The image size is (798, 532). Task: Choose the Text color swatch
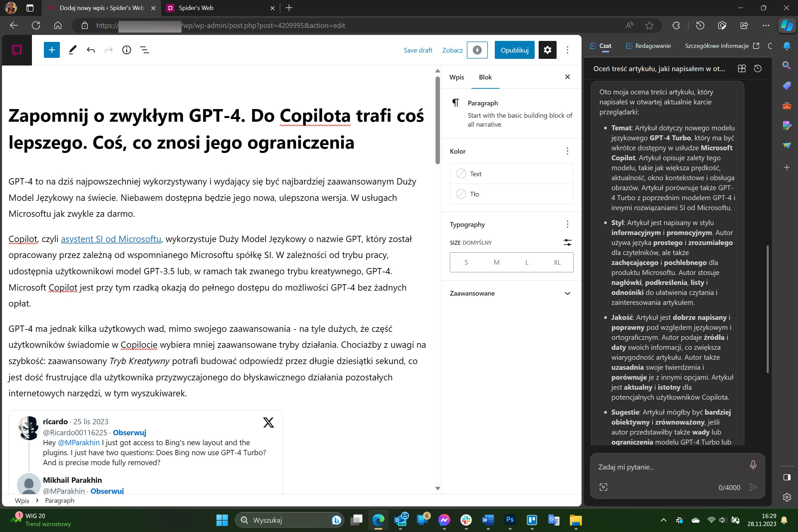[x=511, y=174]
